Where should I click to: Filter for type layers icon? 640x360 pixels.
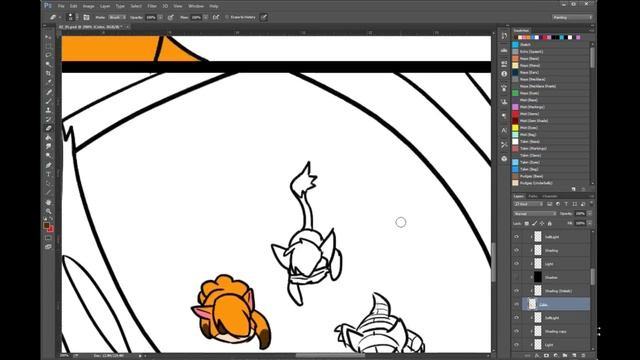(x=566, y=204)
